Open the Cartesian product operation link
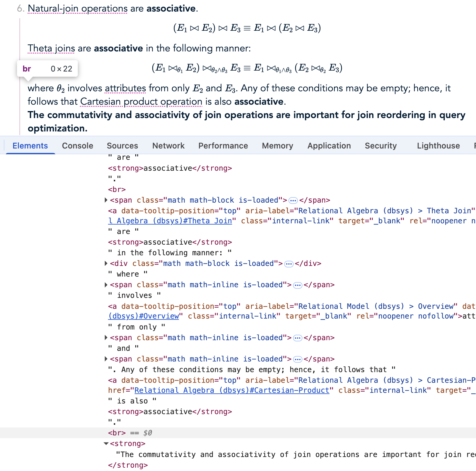The width and height of the screenshot is (476, 471). [x=141, y=102]
